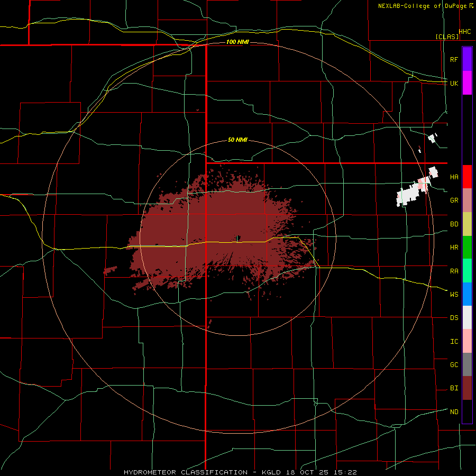476x476 pixels.
Task: Click the GR legend color swatch
Action: click(467, 200)
